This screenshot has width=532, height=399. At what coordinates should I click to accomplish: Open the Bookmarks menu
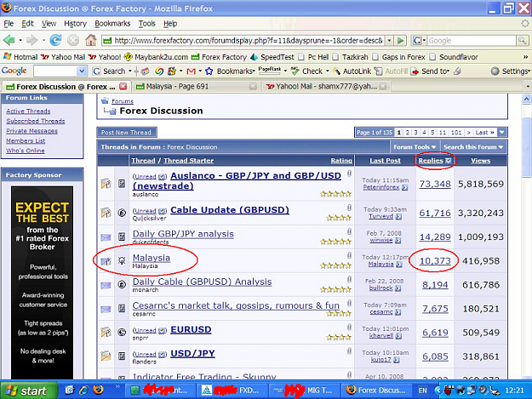[x=112, y=23]
